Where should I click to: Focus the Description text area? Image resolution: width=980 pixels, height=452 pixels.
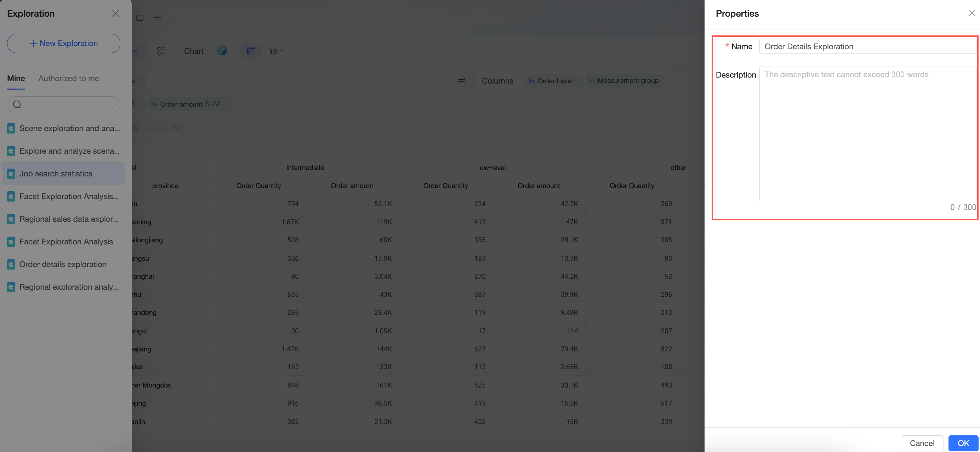tap(868, 134)
